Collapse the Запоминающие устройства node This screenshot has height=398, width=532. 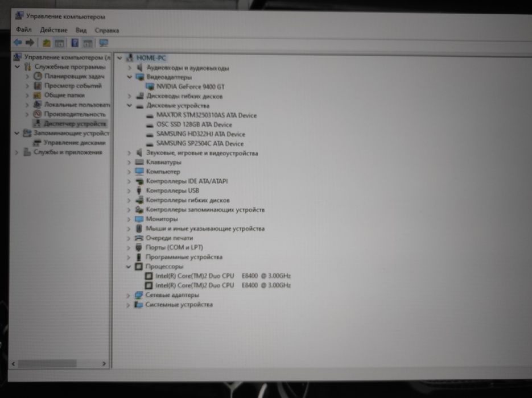tap(17, 133)
